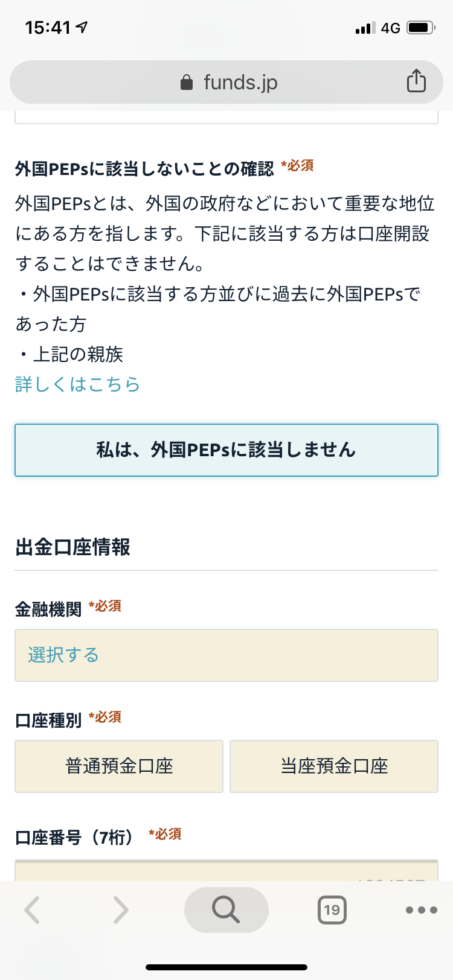The image size is (453, 980).
Task: Tap the share icon in address bar
Action: click(x=416, y=81)
